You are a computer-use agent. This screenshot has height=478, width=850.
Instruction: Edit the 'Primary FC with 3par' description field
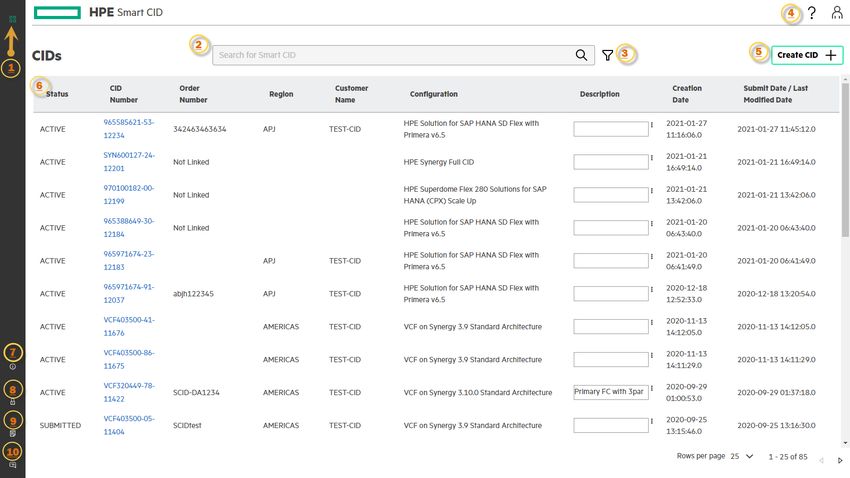[611, 392]
